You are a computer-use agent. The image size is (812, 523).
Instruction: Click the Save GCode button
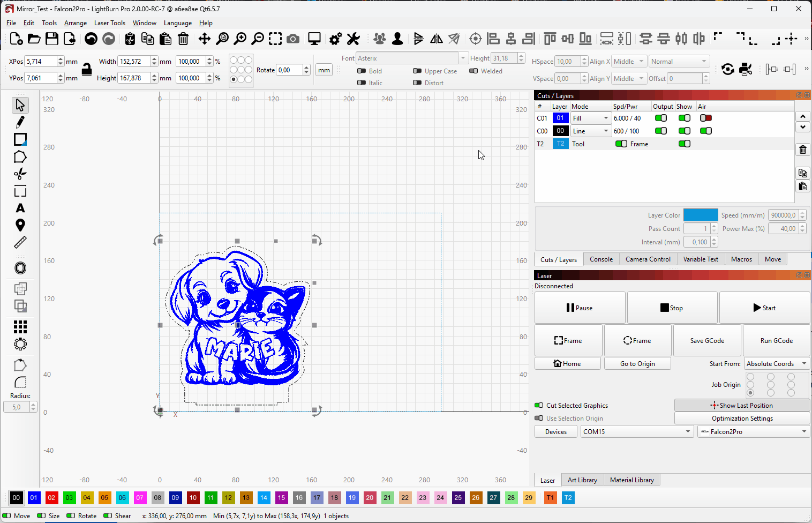[707, 340]
